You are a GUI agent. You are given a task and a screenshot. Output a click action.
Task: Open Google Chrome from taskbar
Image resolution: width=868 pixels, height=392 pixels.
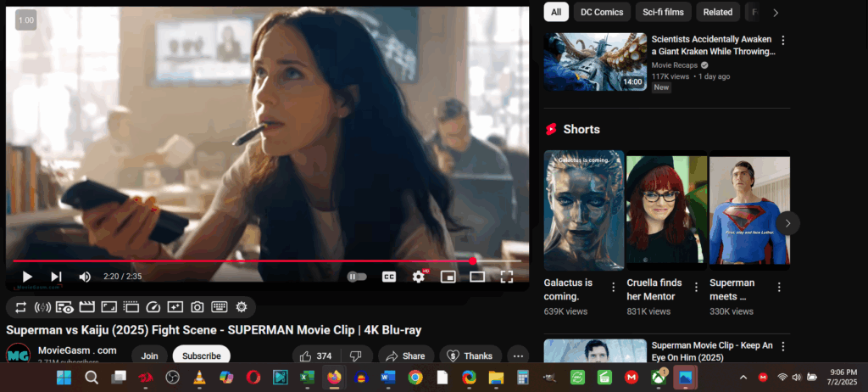(x=415, y=378)
